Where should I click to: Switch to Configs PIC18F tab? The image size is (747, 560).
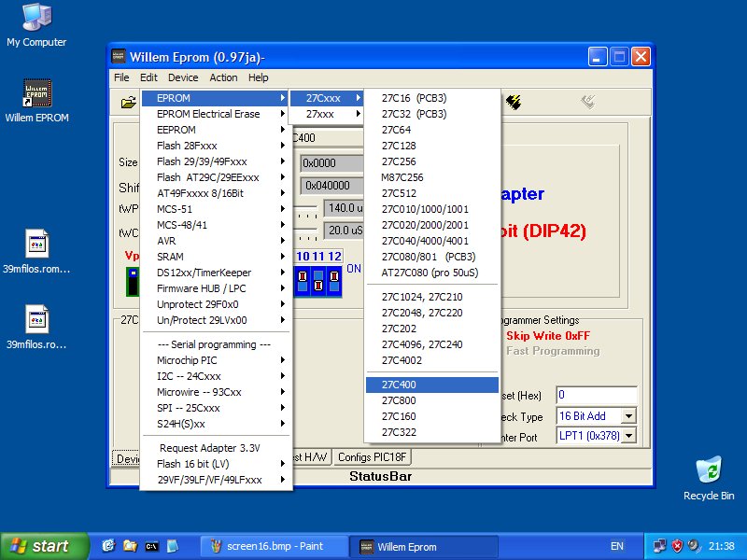(x=372, y=457)
